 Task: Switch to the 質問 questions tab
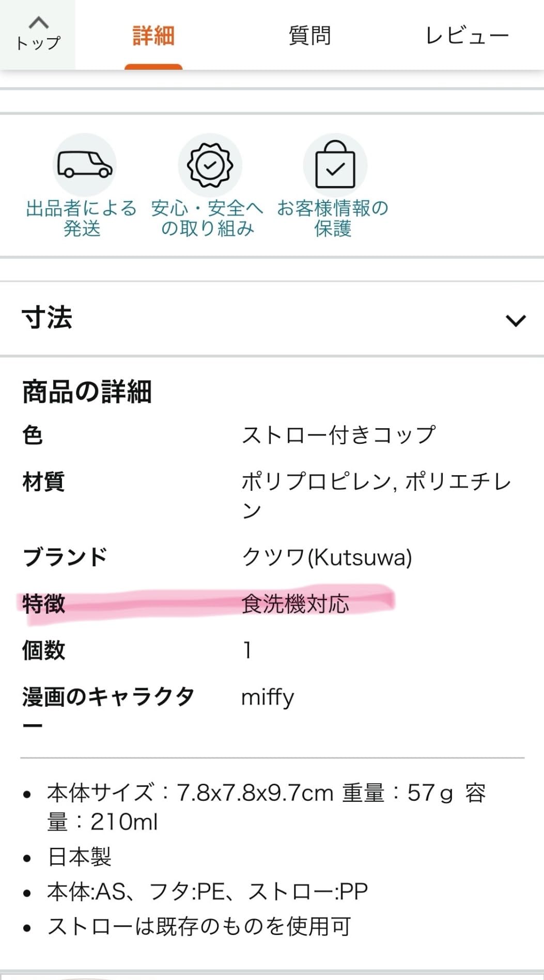(x=309, y=35)
